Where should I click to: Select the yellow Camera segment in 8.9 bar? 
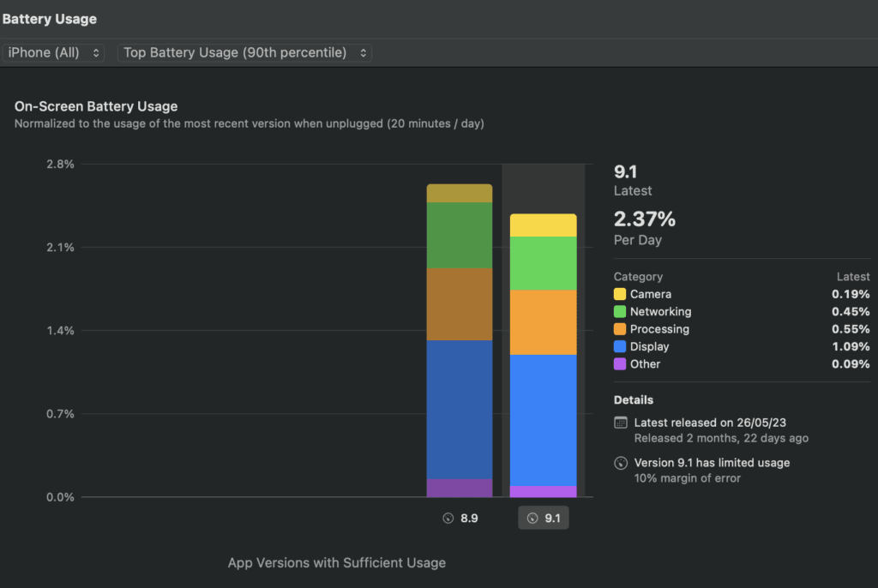click(460, 193)
